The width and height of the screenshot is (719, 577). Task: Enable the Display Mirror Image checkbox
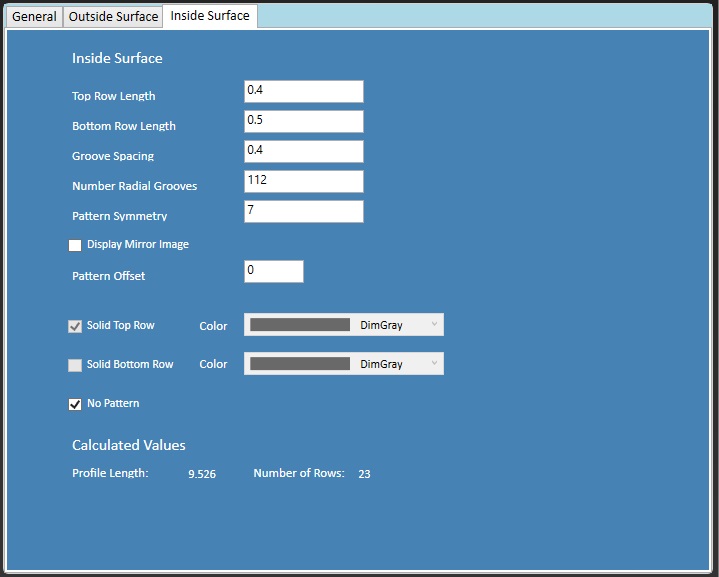pos(75,245)
